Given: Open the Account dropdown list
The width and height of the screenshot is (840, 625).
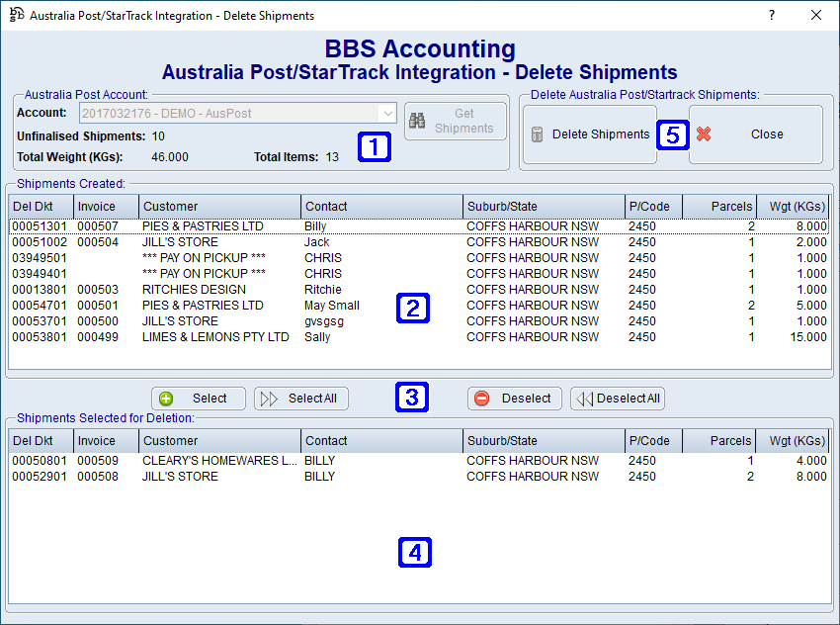Looking at the screenshot, I should [386, 114].
